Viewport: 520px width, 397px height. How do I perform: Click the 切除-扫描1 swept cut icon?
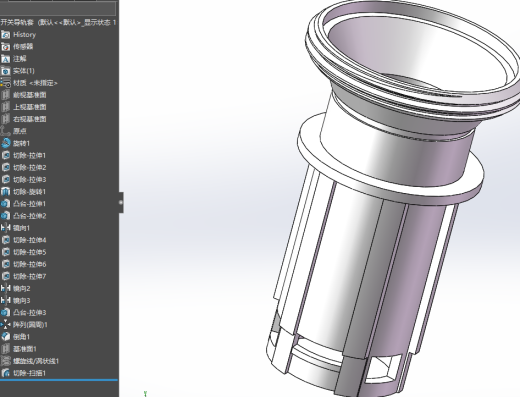click(5, 373)
